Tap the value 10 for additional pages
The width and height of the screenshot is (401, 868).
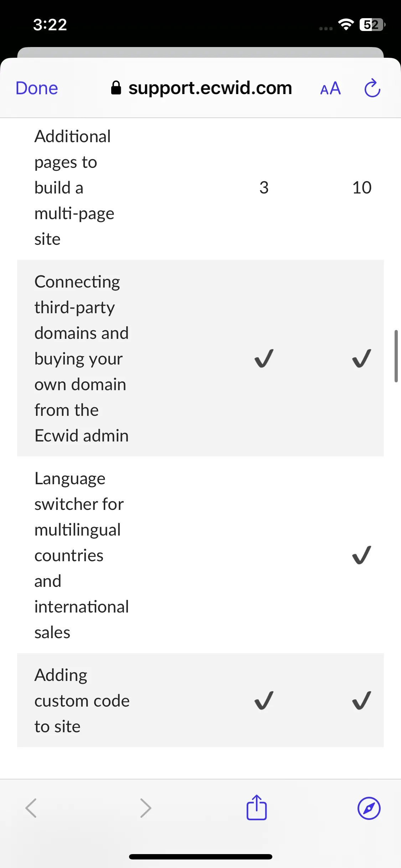(x=362, y=187)
